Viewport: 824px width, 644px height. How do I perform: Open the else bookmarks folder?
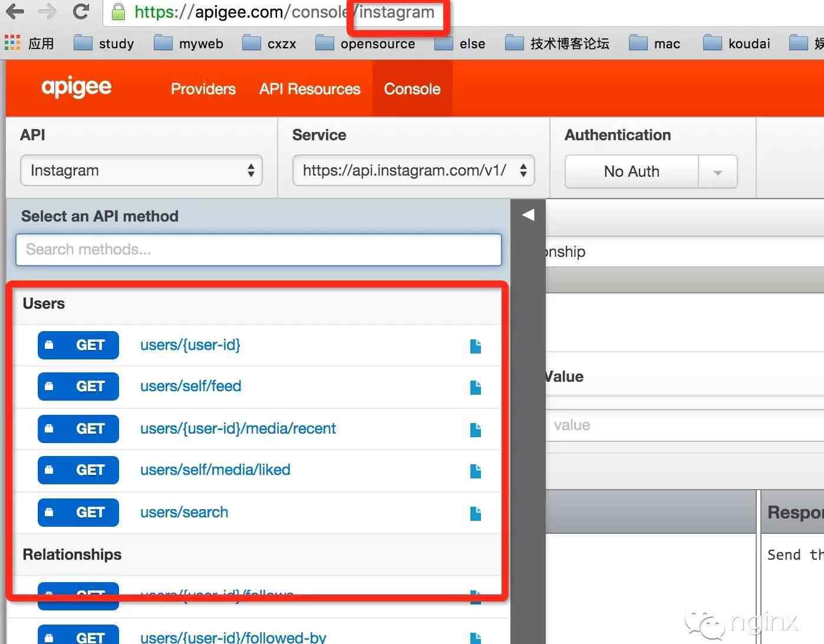(x=460, y=44)
